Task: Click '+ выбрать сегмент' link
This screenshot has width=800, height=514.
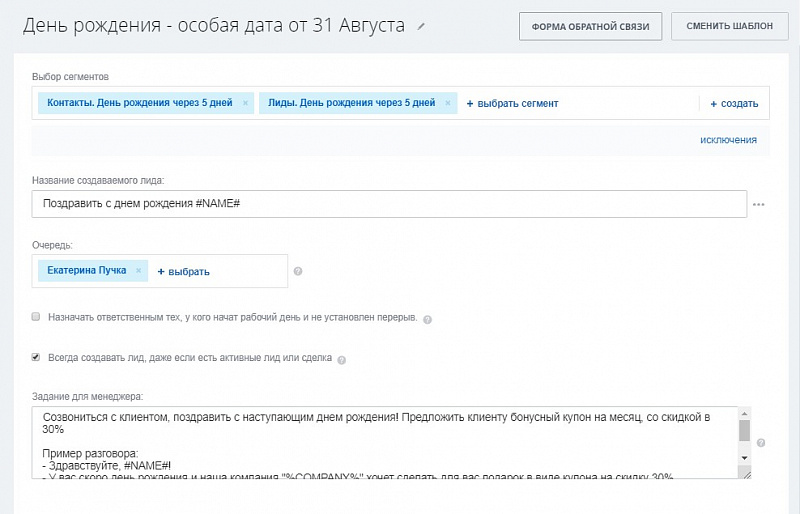Action: 512,104
